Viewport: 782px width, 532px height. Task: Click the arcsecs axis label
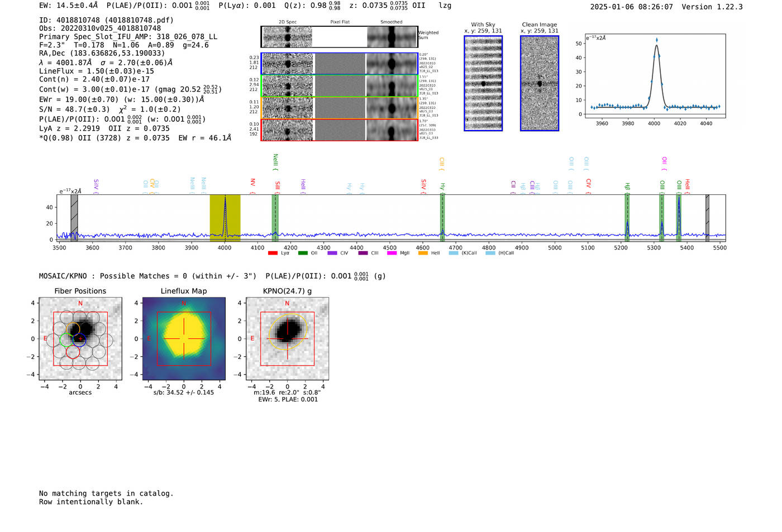(x=80, y=393)
